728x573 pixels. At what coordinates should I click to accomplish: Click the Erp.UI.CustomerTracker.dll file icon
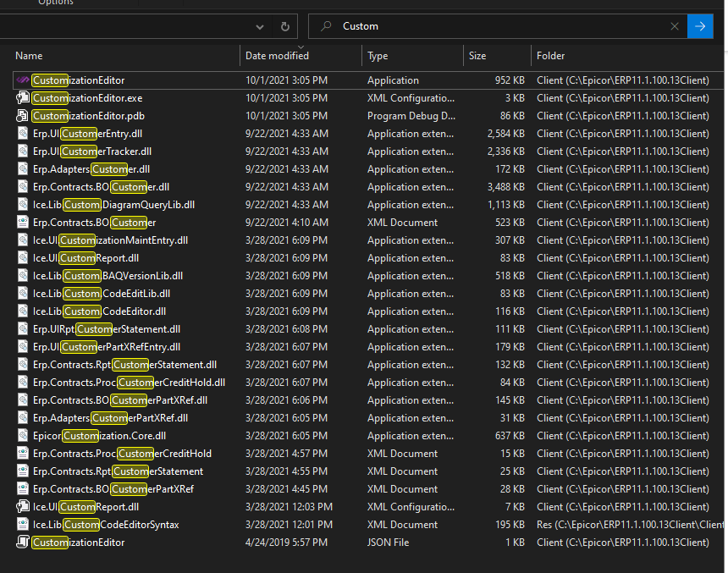(23, 152)
